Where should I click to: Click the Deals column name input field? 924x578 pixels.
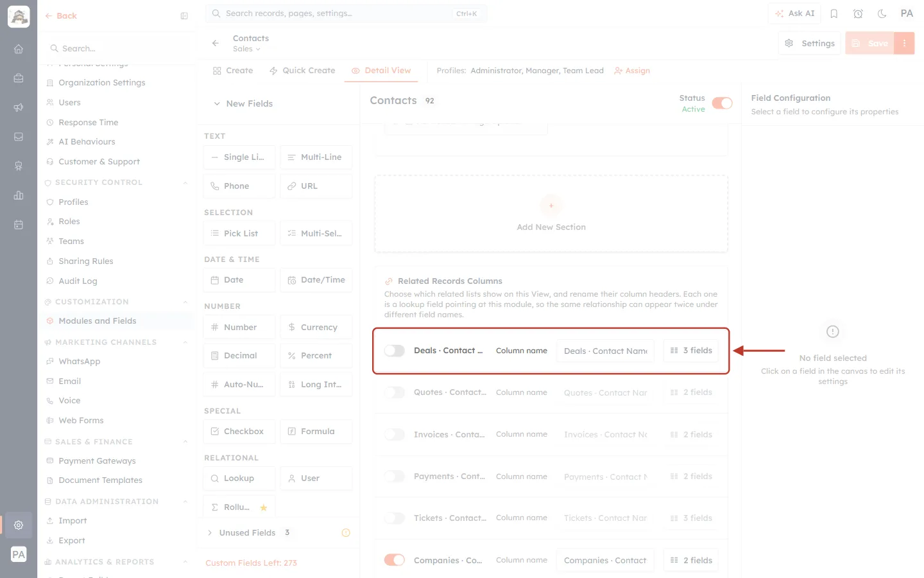pyautogui.click(x=605, y=351)
